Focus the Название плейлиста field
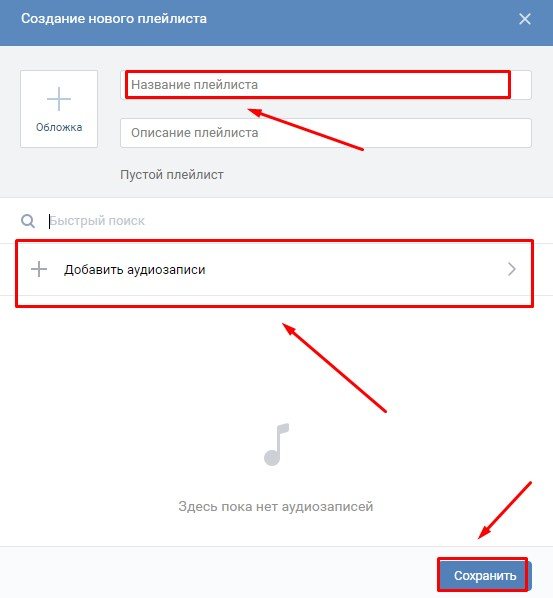This screenshot has width=553, height=598. 326,85
